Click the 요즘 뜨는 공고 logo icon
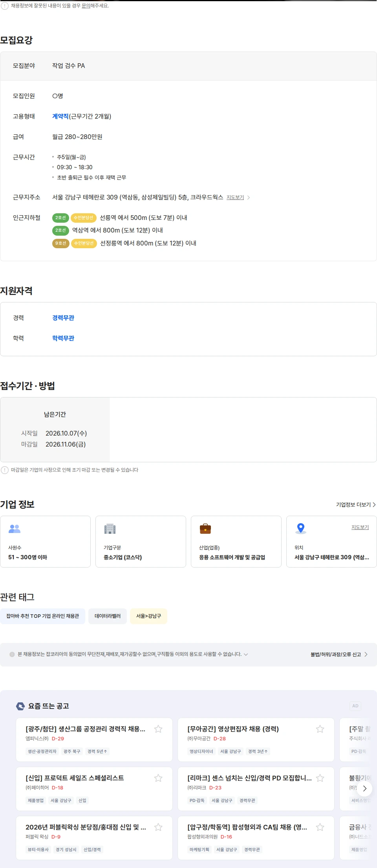377x868 pixels. (20, 706)
